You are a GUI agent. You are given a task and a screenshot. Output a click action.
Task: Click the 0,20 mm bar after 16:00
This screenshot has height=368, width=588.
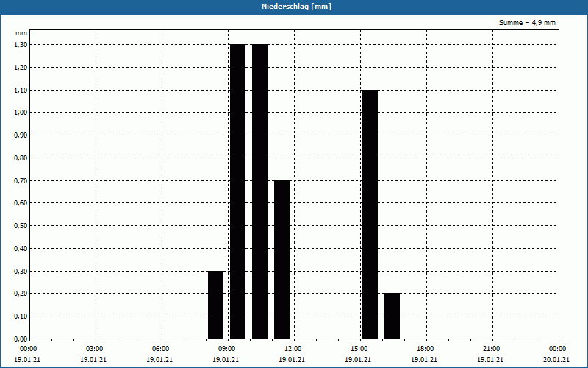tap(392, 316)
